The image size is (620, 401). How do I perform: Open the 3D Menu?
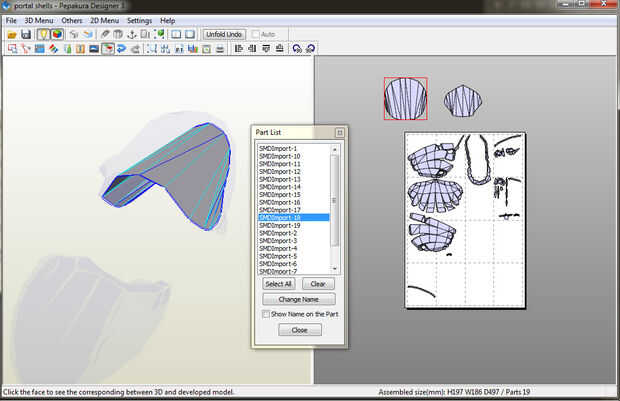click(39, 20)
